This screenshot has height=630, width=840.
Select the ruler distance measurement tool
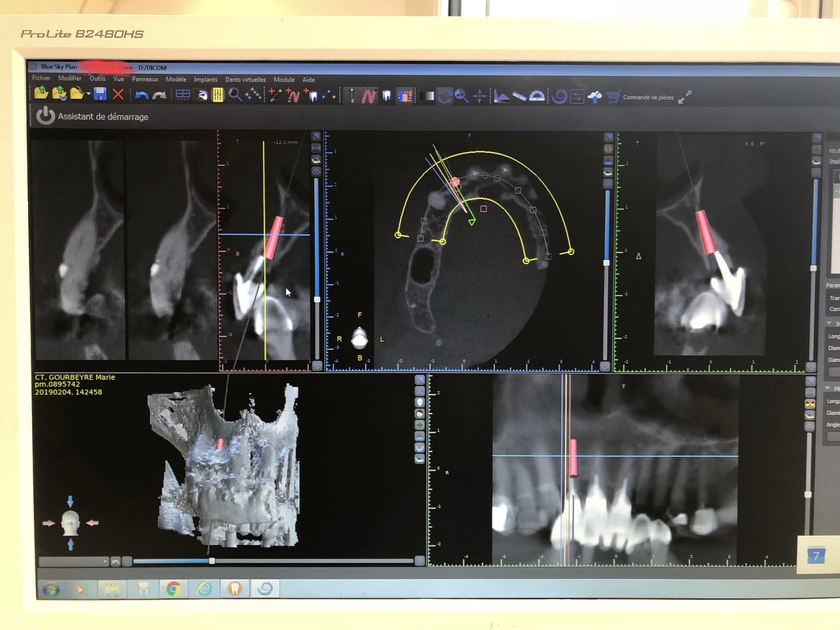pyautogui.click(x=519, y=96)
